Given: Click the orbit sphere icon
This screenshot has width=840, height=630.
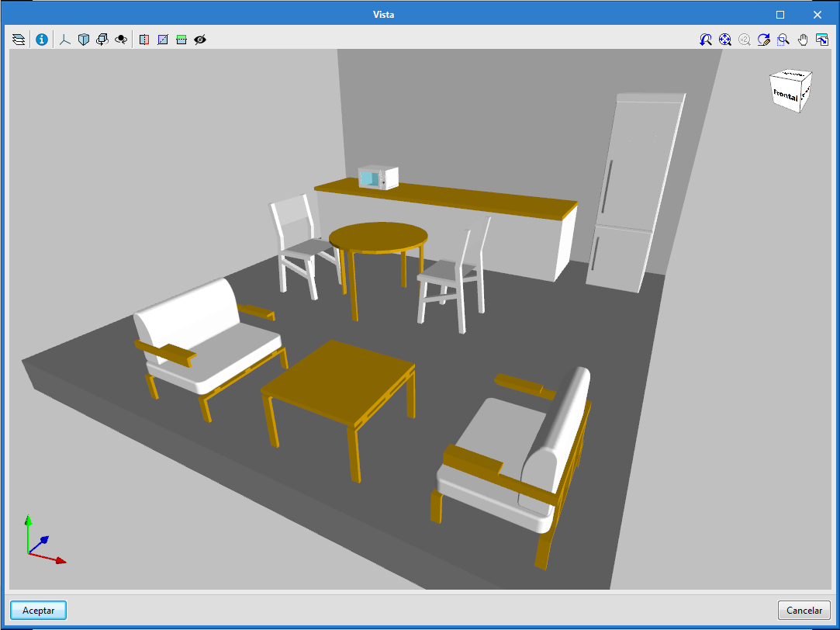Looking at the screenshot, I should pos(121,40).
